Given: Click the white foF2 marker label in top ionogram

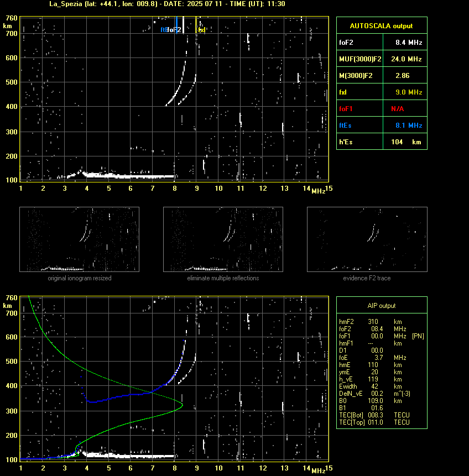Looking at the screenshot, I should (174, 30).
